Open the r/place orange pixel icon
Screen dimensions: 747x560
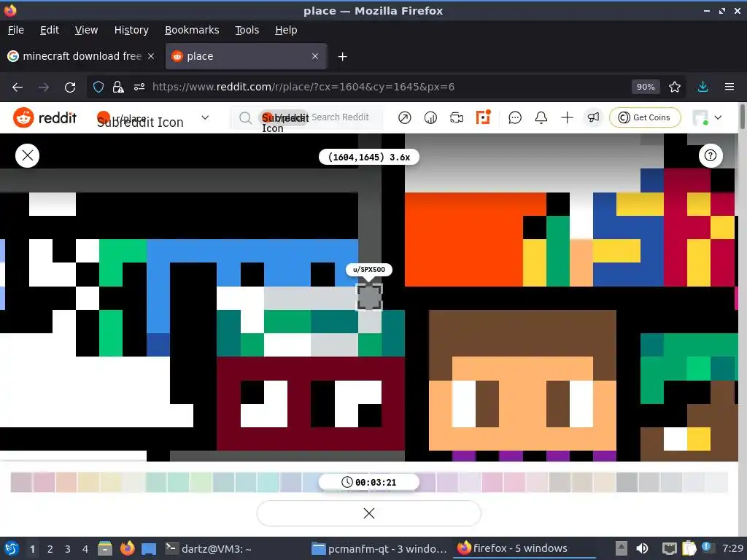pos(483,117)
